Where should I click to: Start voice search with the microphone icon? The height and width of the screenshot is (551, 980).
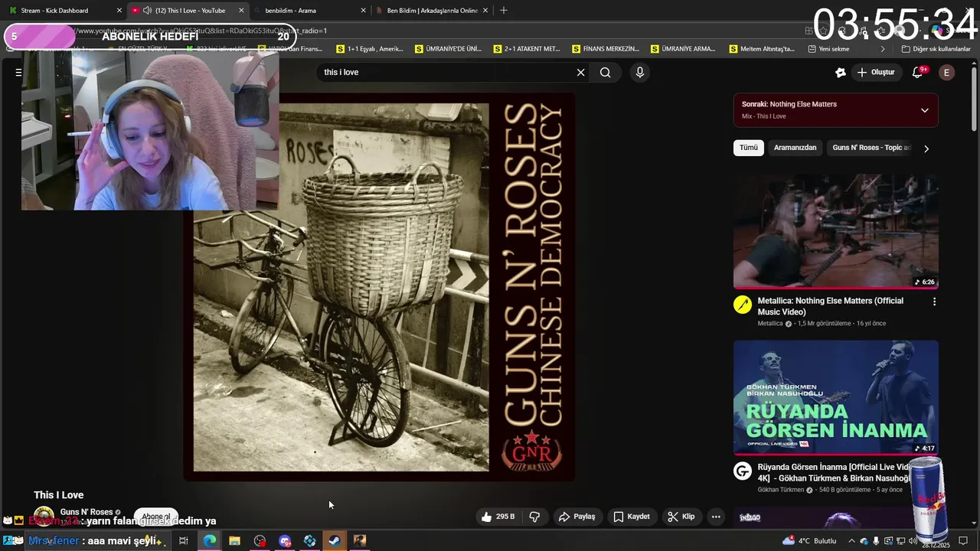point(639,72)
